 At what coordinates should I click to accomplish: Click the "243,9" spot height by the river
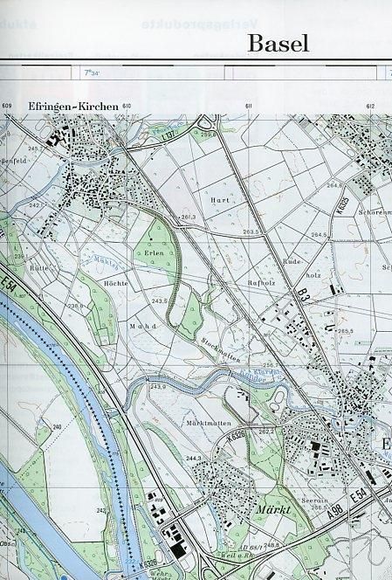[158, 387]
